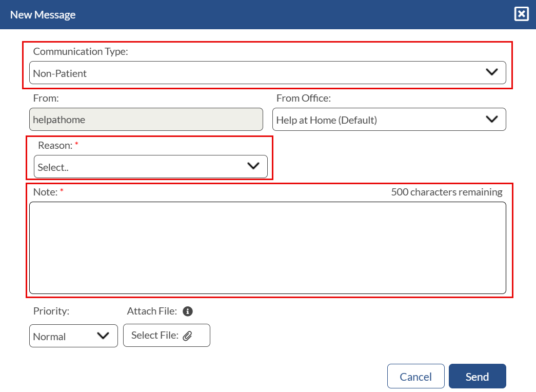
Task: Click the Select File button
Action: [166, 335]
